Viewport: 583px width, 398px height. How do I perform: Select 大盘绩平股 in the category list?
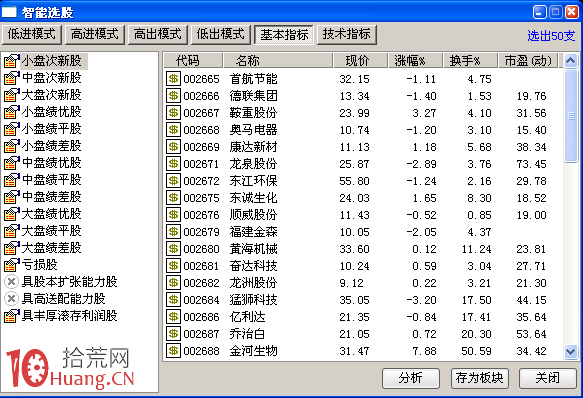51,231
